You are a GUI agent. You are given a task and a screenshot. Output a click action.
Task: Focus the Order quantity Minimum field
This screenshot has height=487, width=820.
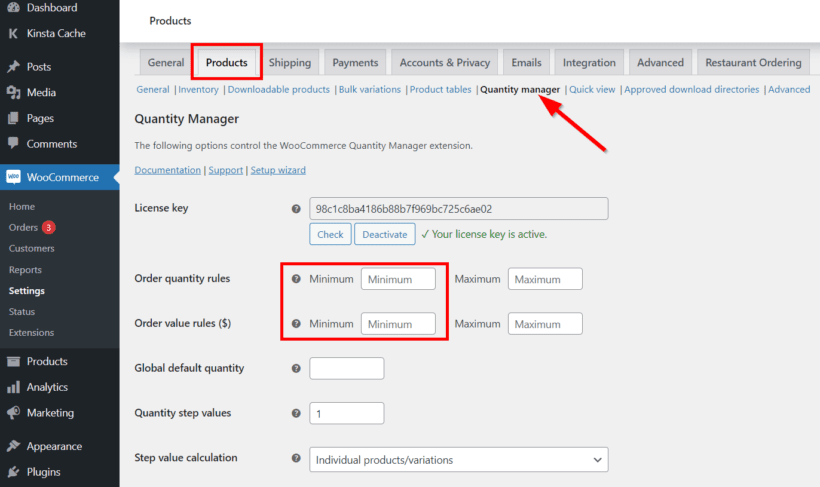click(398, 279)
